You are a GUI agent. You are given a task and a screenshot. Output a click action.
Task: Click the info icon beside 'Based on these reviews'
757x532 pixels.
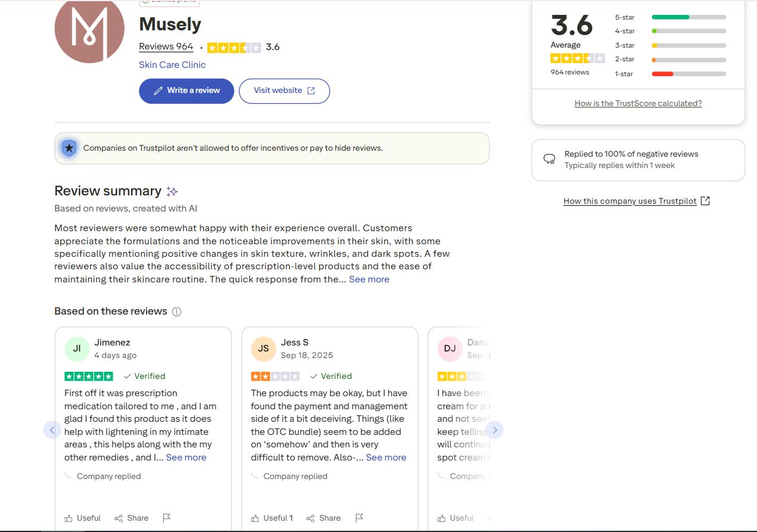pyautogui.click(x=176, y=312)
